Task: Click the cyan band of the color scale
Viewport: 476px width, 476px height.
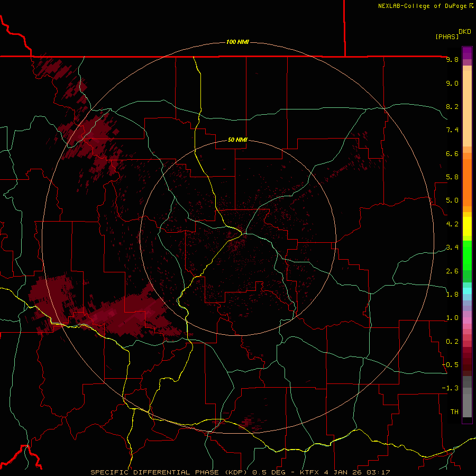Action: pyautogui.click(x=467, y=291)
